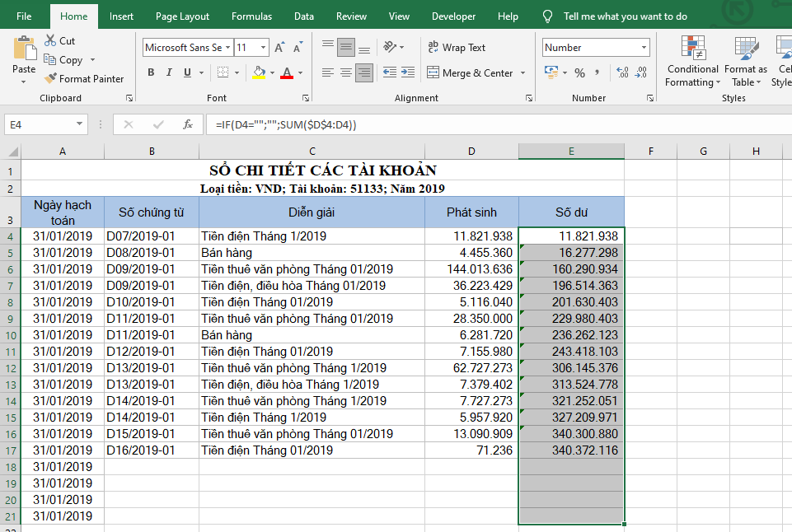
Task: Expand the Number format dropdown
Action: [x=643, y=48]
